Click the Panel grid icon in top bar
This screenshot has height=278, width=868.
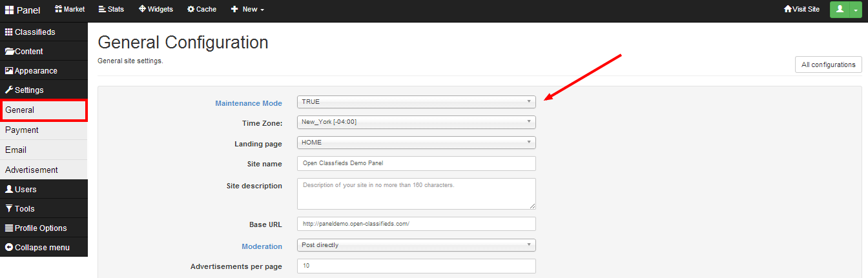(10, 10)
